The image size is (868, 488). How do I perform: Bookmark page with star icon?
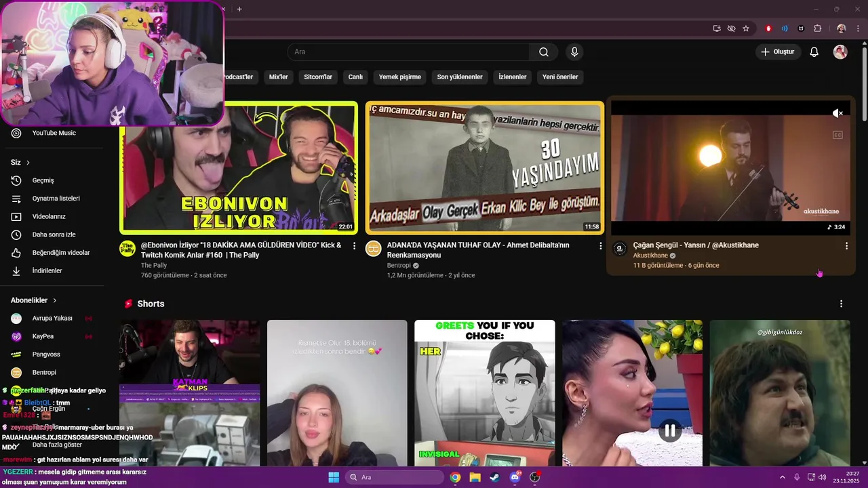(746, 28)
